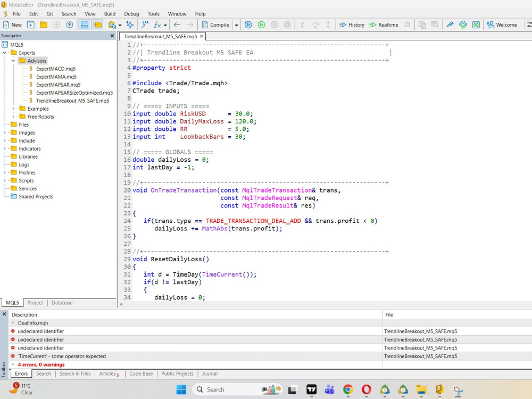The height and width of the screenshot is (399, 532).
Task: Open the File menu
Action: pos(16,14)
